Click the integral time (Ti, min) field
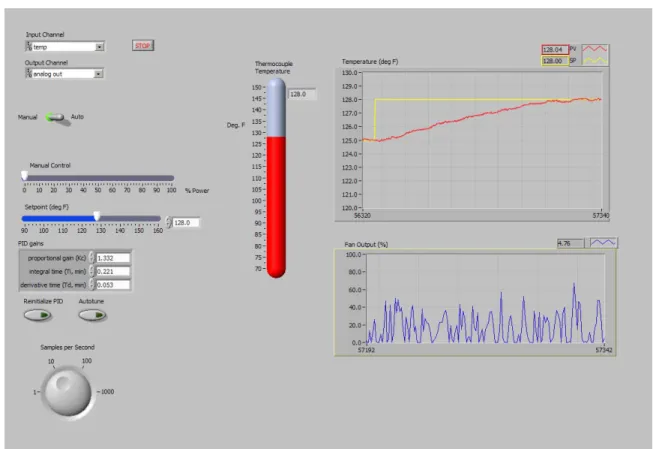This screenshot has height=449, width=653. tap(113, 272)
